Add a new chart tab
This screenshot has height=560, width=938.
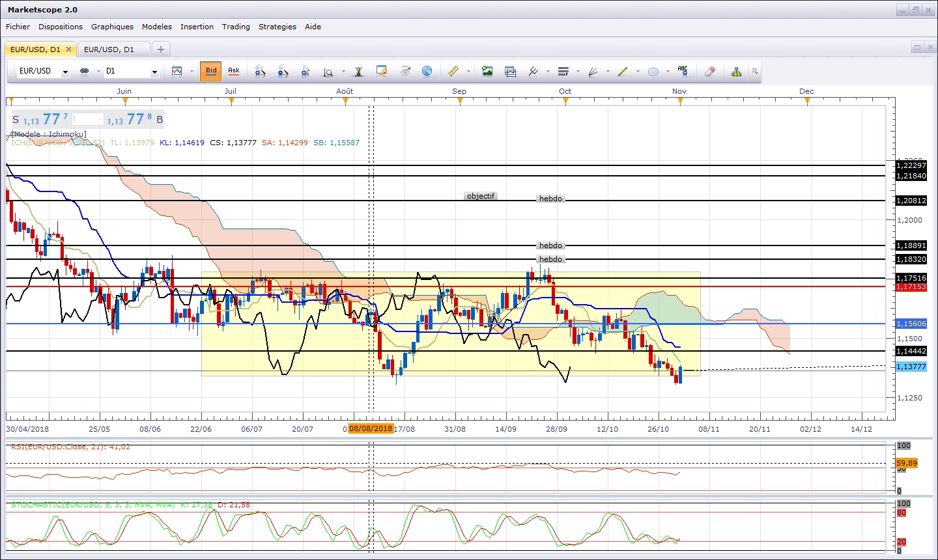161,49
